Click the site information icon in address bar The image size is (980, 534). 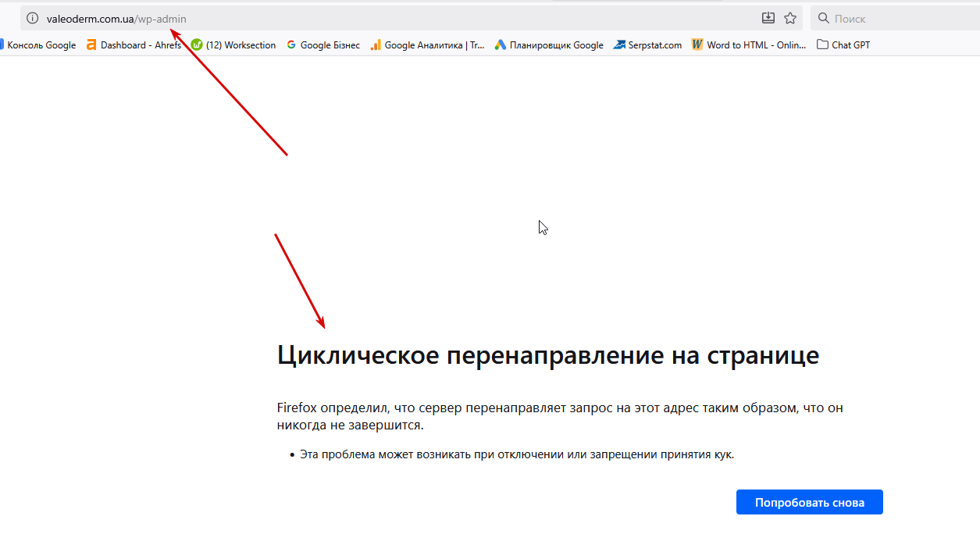[32, 18]
